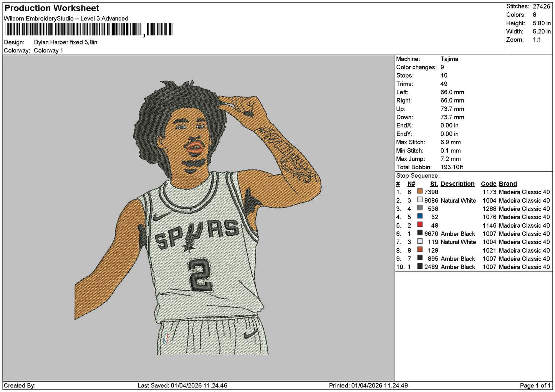Viewport: 555px width, 392px height.
Task: Click the 'Production Worksheet' title
Action: click(51, 8)
